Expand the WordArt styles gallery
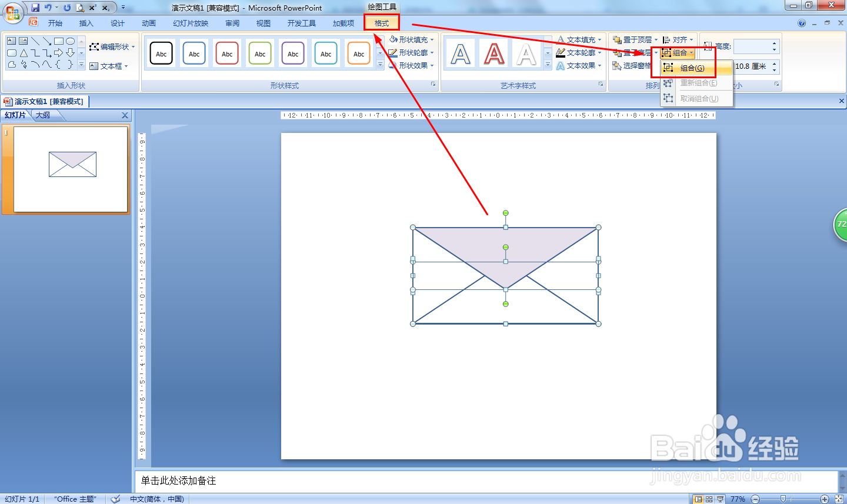This screenshot has width=847, height=504. (x=548, y=65)
